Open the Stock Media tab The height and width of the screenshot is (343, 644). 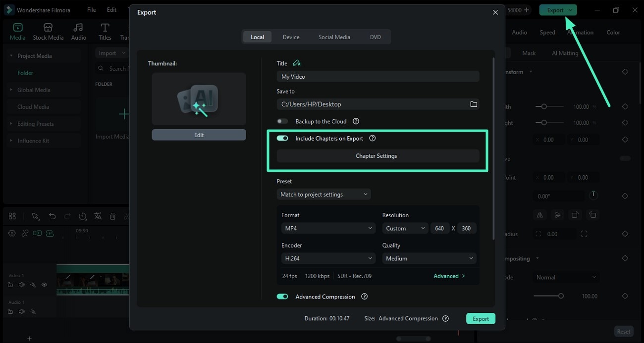tap(48, 32)
